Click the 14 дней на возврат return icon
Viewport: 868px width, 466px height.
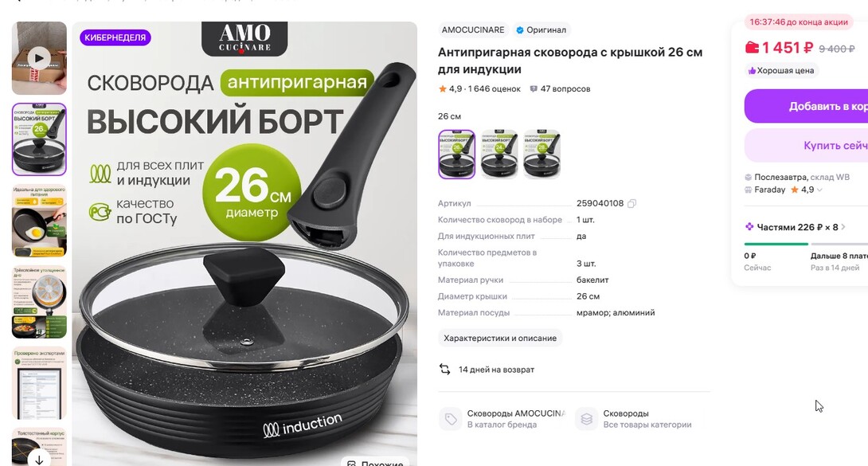point(445,369)
